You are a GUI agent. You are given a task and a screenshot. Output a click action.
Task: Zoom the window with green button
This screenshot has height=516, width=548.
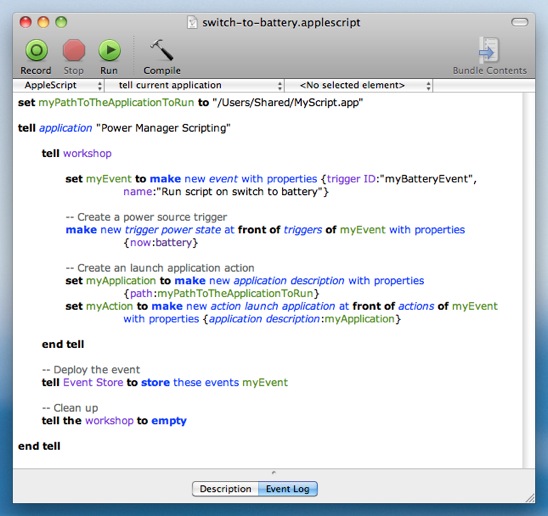(61, 22)
